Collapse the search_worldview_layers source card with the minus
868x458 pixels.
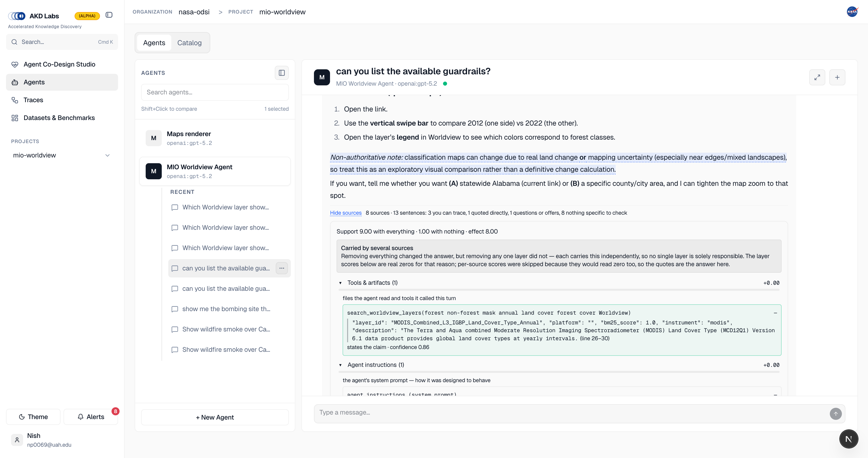pos(775,313)
